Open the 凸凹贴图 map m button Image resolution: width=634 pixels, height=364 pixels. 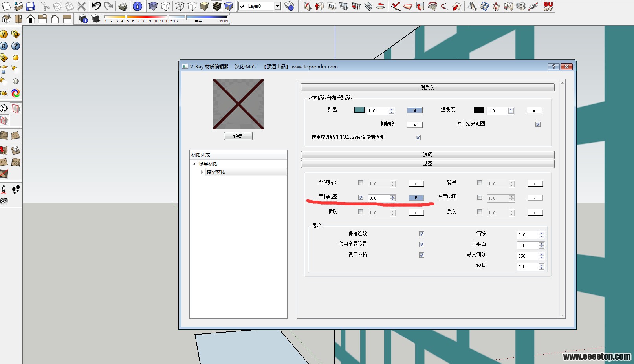416,183
